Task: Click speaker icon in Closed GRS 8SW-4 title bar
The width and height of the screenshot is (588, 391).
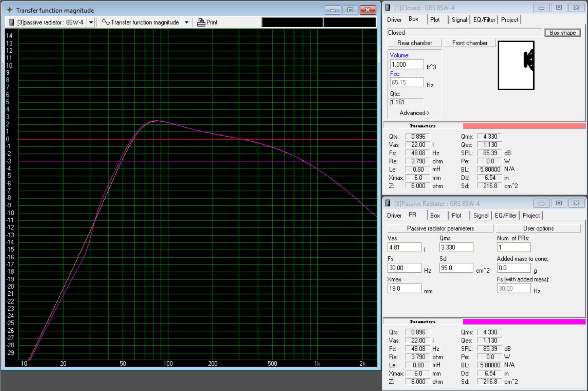Action: point(388,7)
